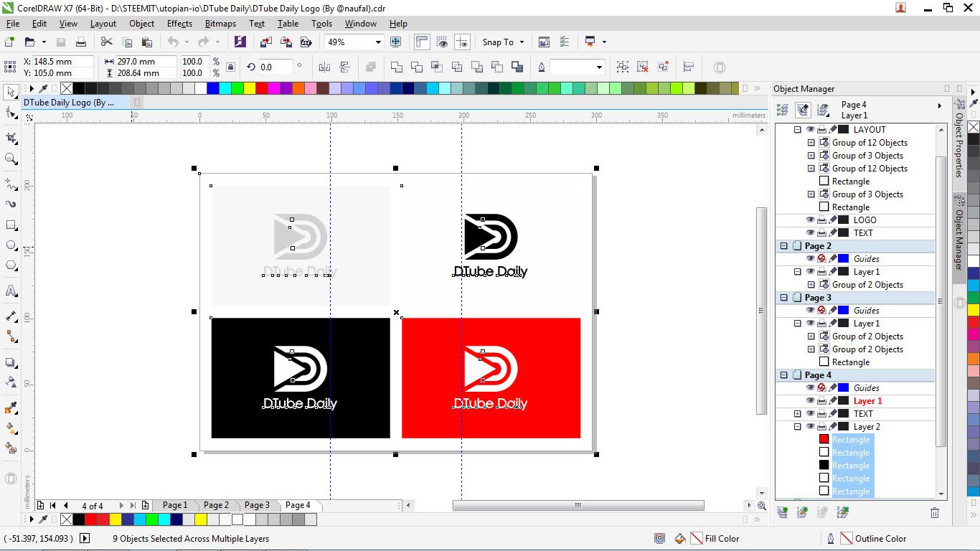Collapse the Layer 2 tree node
The width and height of the screenshot is (980, 551).
(797, 427)
